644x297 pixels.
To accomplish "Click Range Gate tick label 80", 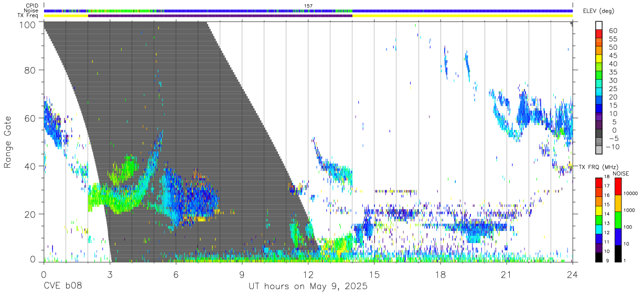I will pyautogui.click(x=30, y=70).
